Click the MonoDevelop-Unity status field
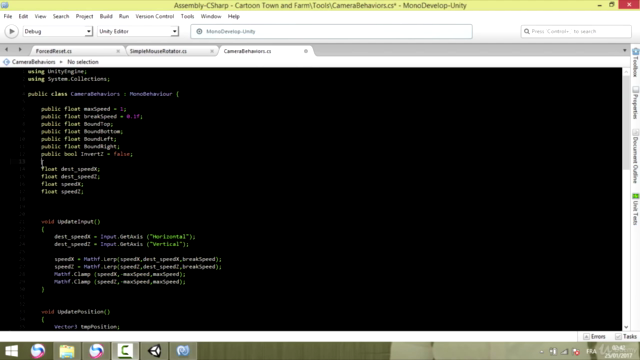Viewport: 640px width, 360px height. (331, 31)
